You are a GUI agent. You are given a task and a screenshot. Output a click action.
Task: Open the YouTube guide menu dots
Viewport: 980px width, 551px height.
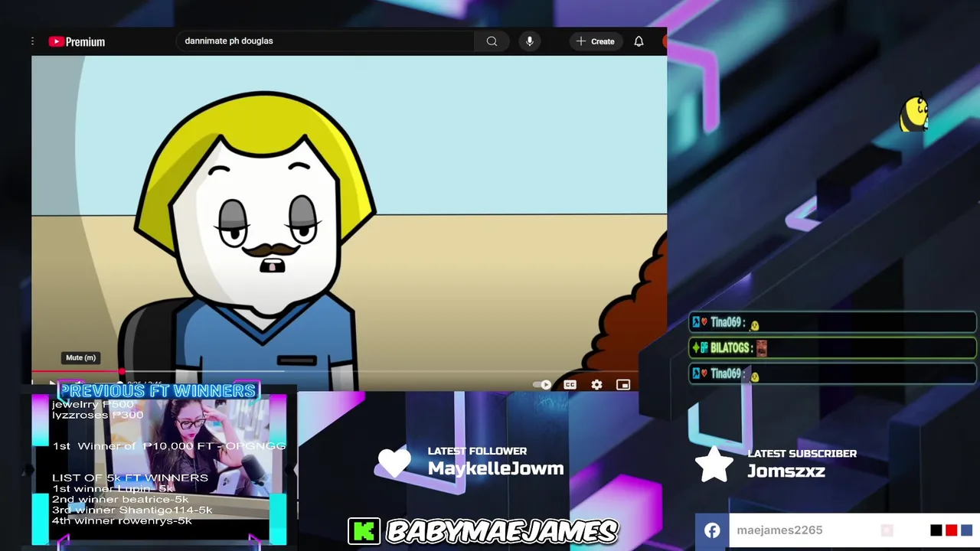click(x=32, y=41)
